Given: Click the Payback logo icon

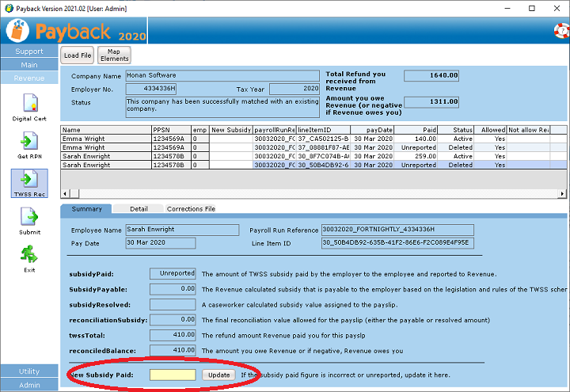Looking at the screenshot, I should 18,31.
